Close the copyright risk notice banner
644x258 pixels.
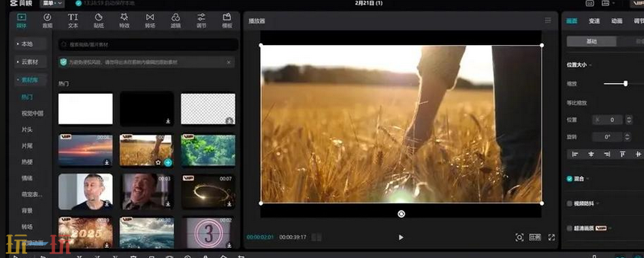[229, 62]
